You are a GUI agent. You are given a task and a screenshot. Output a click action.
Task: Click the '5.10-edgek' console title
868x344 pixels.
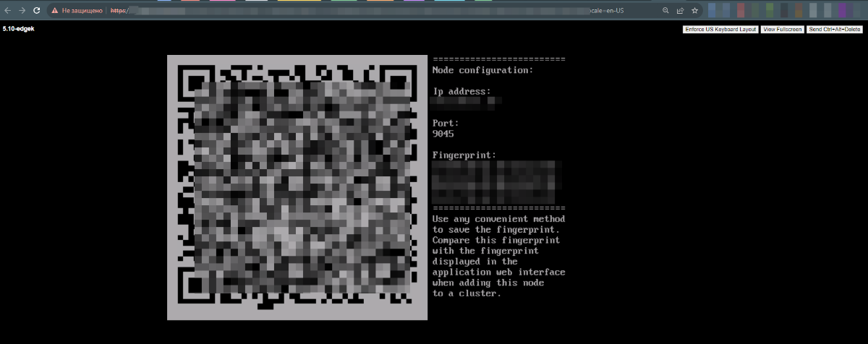point(19,28)
